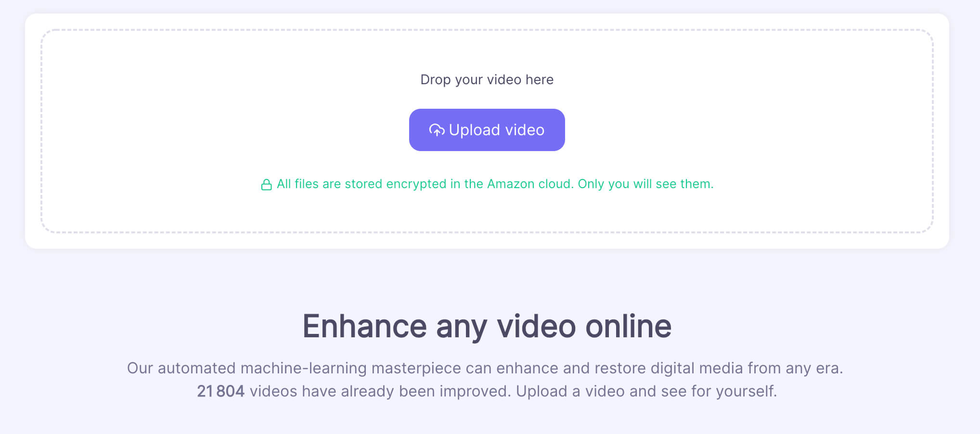Click the bold 21 804 video count
This screenshot has width=980, height=434.
point(220,391)
